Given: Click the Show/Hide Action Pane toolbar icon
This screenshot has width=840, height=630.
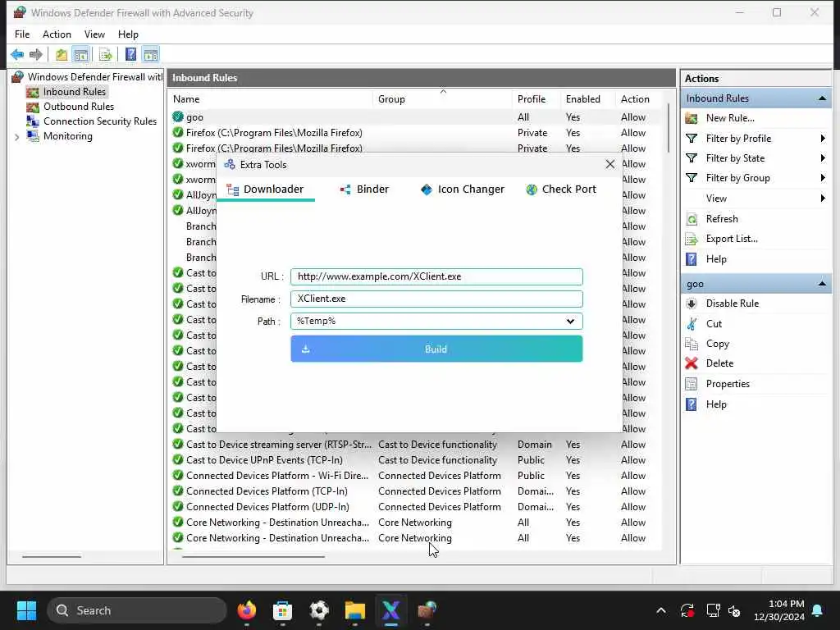Looking at the screenshot, I should [151, 54].
